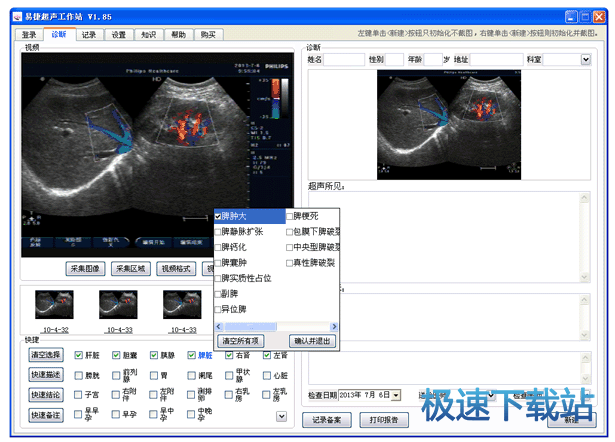
Task: Check 真性脾破裂 option
Action: [x=289, y=263]
